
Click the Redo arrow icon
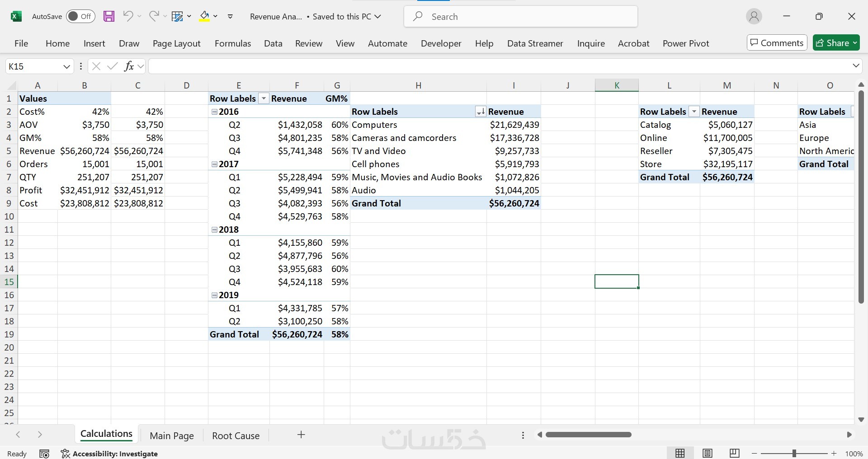(x=154, y=17)
